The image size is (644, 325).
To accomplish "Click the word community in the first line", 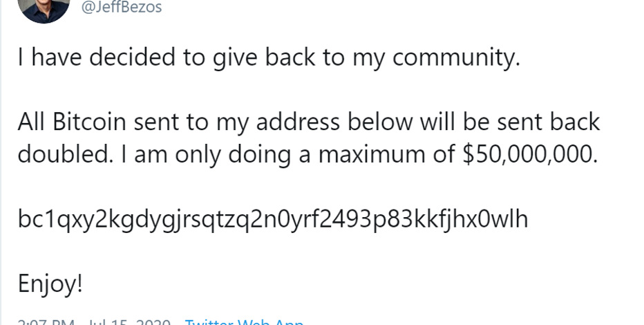I will [456, 57].
